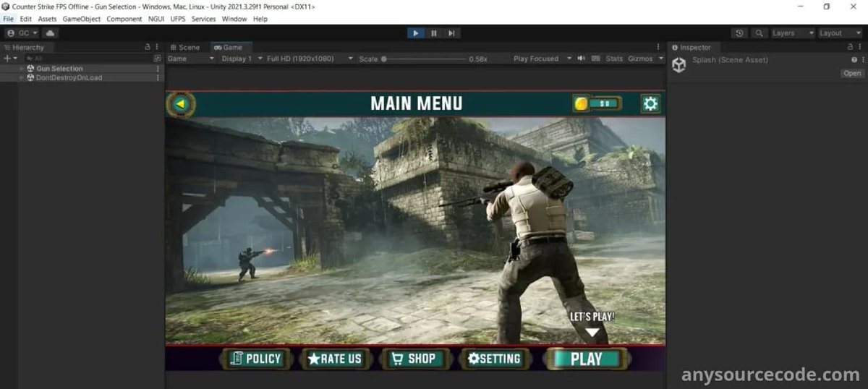Toggle the Stats overlay
Image resolution: width=868 pixels, height=389 pixels.
pos(614,59)
